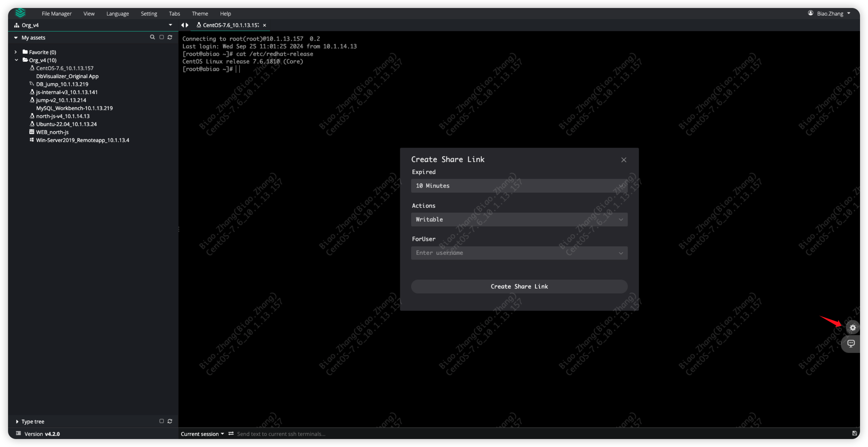Expand the Type tree section
The image size is (868, 447).
(x=17, y=422)
